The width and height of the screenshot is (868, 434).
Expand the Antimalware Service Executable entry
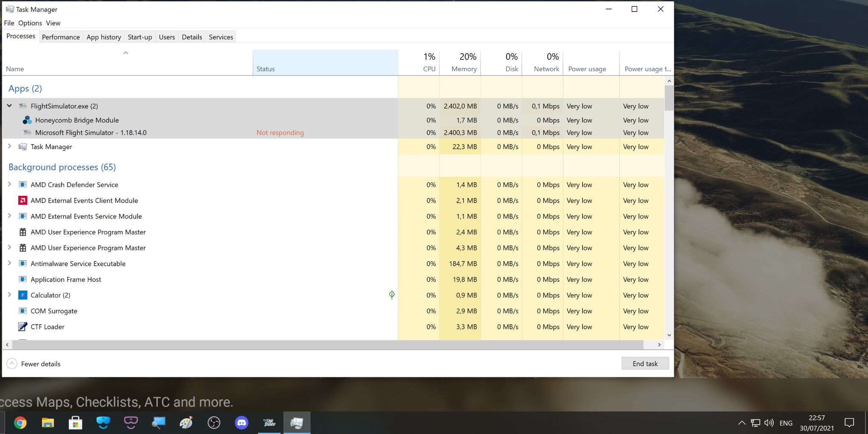click(x=9, y=264)
